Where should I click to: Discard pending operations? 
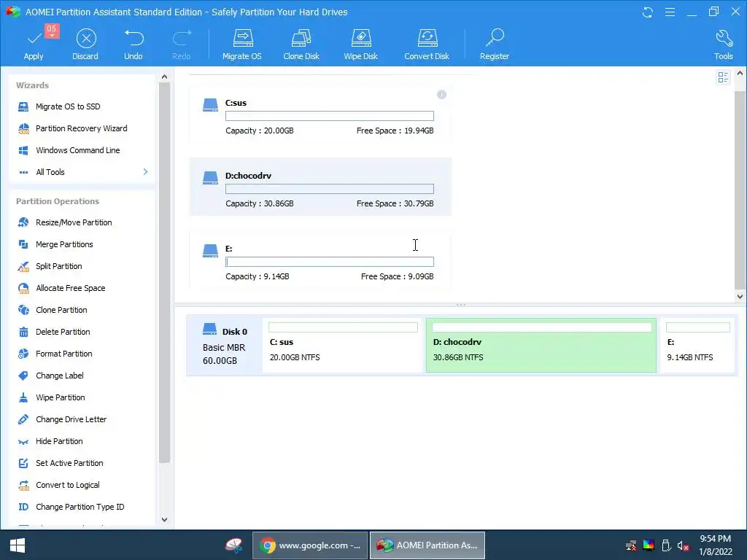pyautogui.click(x=86, y=44)
